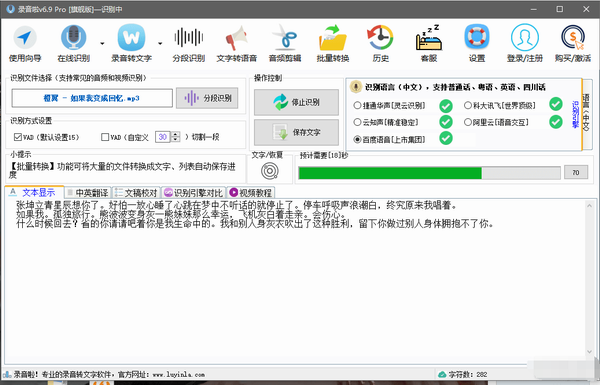Open 文字转语音 megaphone tool
The image size is (600, 385).
pos(236,43)
